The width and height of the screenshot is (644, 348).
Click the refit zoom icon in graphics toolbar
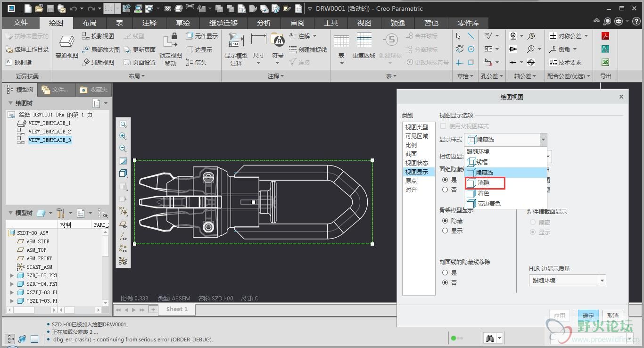(123, 124)
